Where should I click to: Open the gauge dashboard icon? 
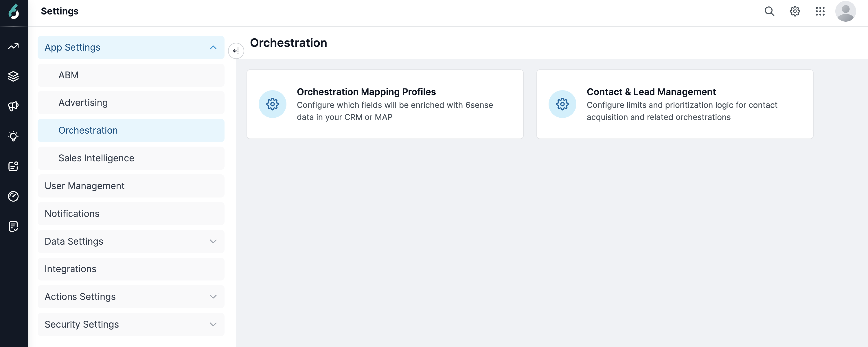tap(14, 196)
